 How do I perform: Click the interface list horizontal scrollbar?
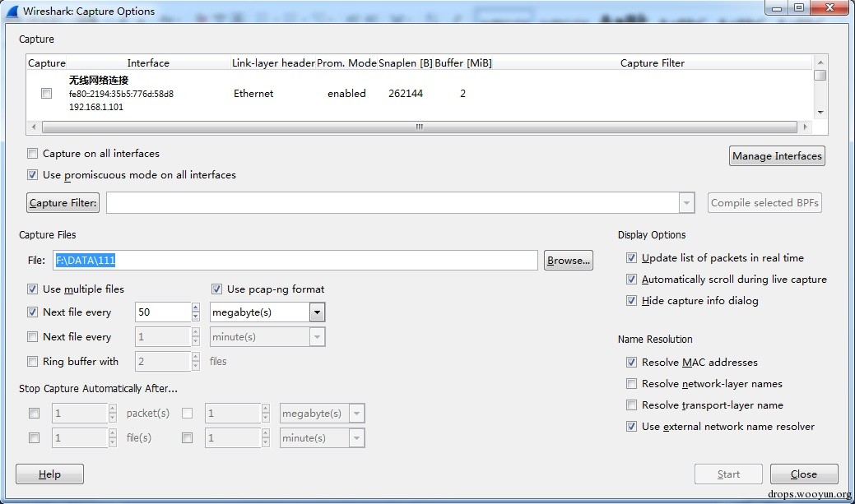coord(418,127)
